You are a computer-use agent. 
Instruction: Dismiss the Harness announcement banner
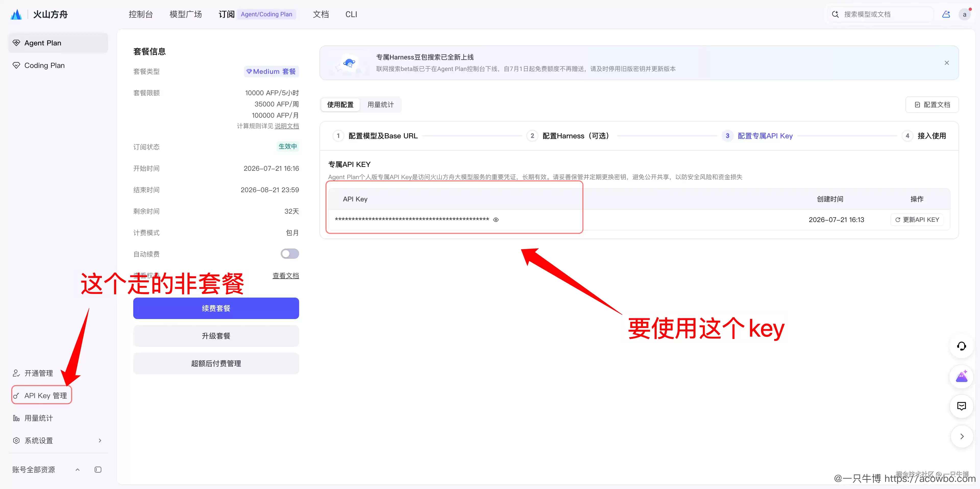pyautogui.click(x=947, y=63)
